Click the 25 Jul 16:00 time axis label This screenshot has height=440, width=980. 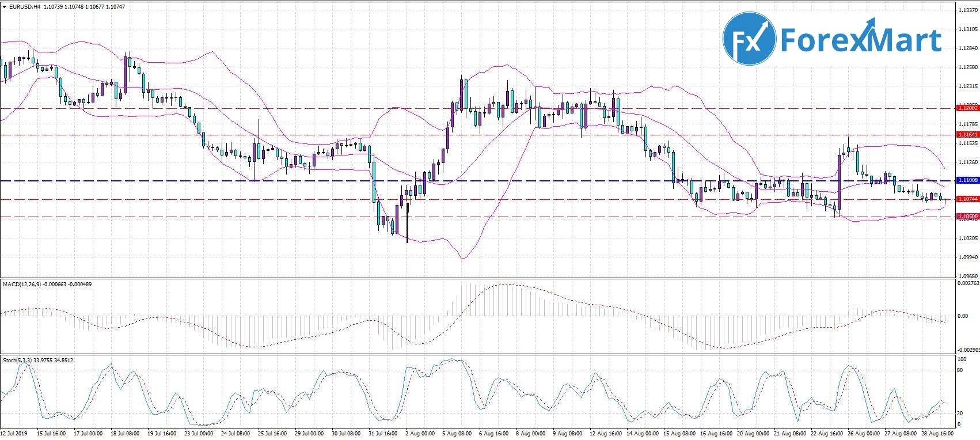[272, 434]
